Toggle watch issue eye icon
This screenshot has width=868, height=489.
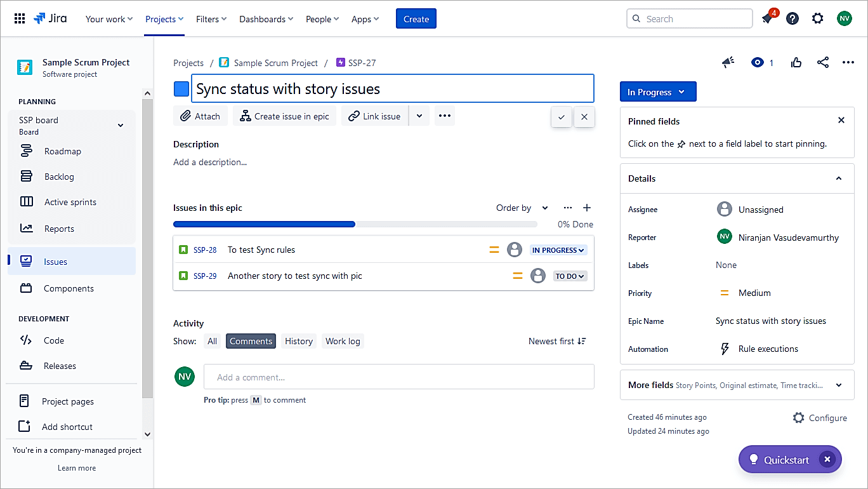[x=758, y=62]
